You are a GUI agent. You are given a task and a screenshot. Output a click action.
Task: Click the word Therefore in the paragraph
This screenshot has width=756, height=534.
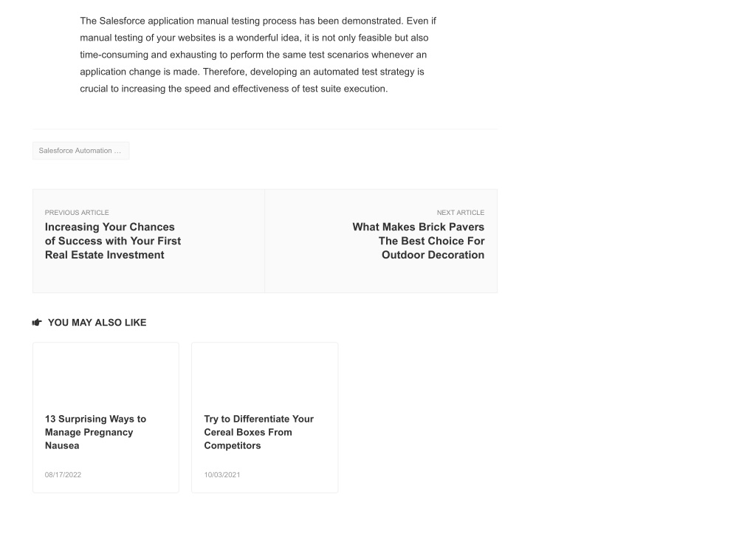[x=225, y=72]
